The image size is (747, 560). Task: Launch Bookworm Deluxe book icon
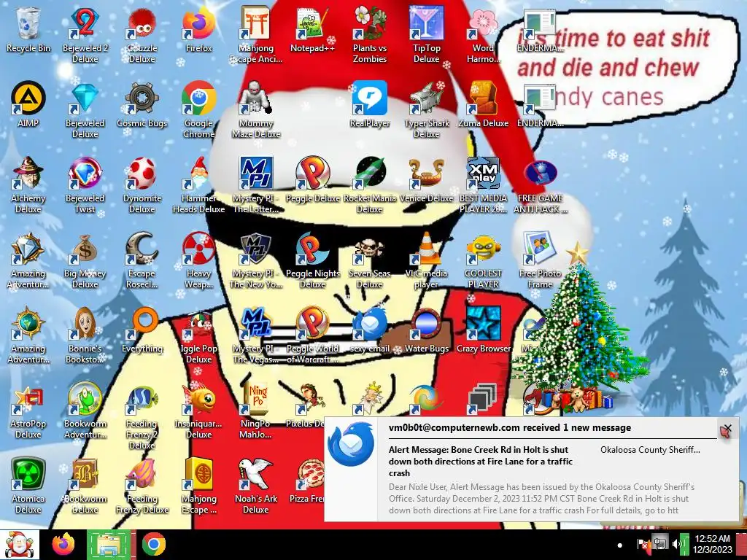point(85,486)
